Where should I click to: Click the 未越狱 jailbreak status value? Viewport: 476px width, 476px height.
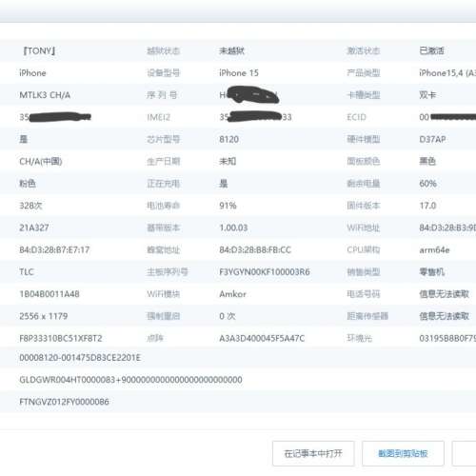pyautogui.click(x=232, y=50)
